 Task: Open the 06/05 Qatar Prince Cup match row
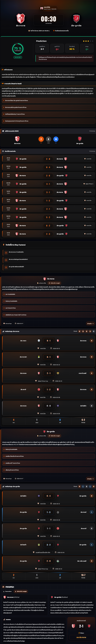point(48,184)
